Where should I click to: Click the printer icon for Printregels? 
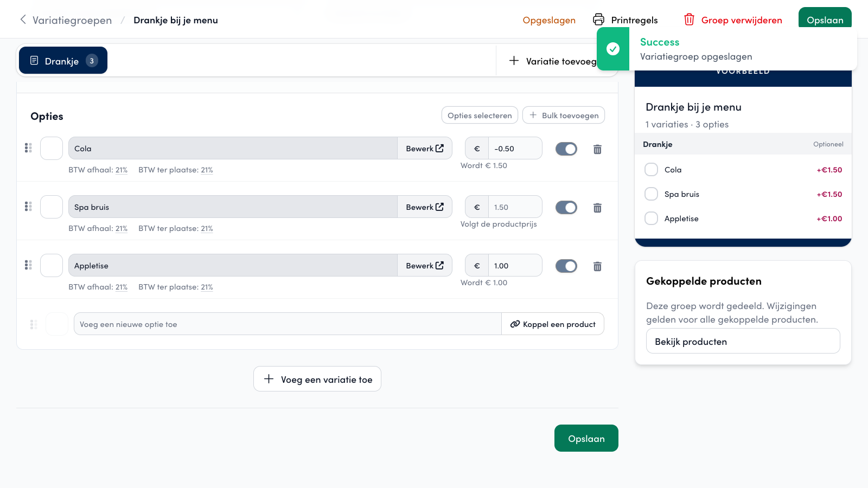[x=598, y=20]
